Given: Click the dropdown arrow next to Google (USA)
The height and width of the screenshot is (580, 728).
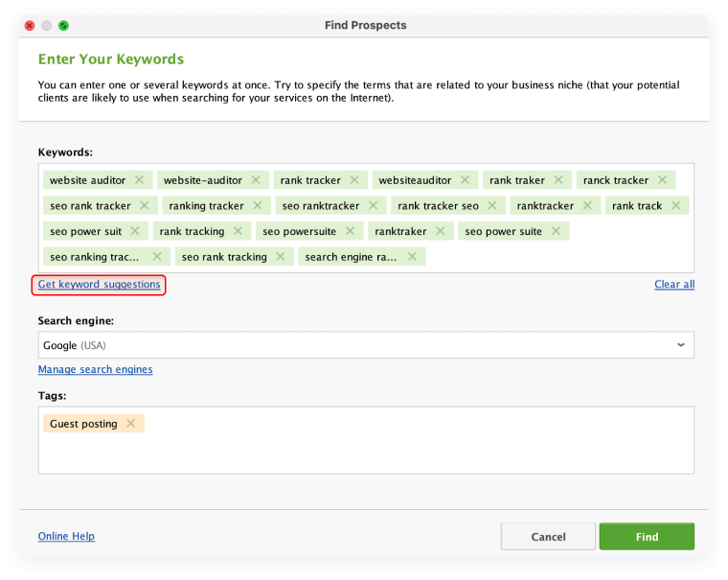Looking at the screenshot, I should tap(681, 345).
